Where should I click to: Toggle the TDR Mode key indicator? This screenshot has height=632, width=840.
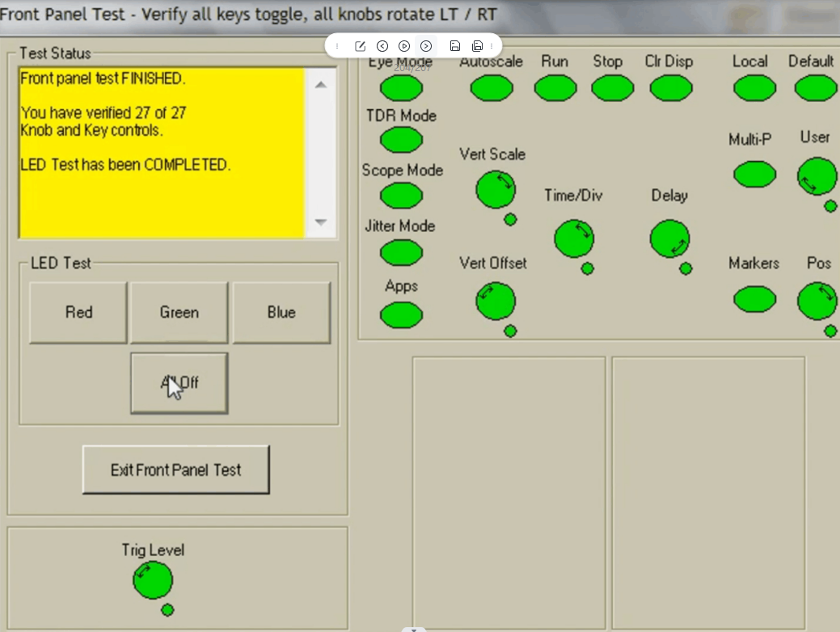(x=401, y=140)
